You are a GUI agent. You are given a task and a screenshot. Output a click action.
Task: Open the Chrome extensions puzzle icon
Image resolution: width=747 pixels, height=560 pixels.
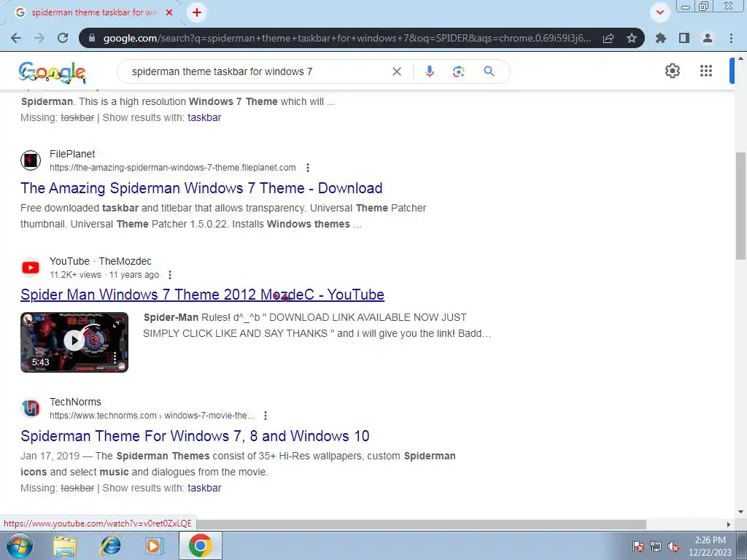661,38
